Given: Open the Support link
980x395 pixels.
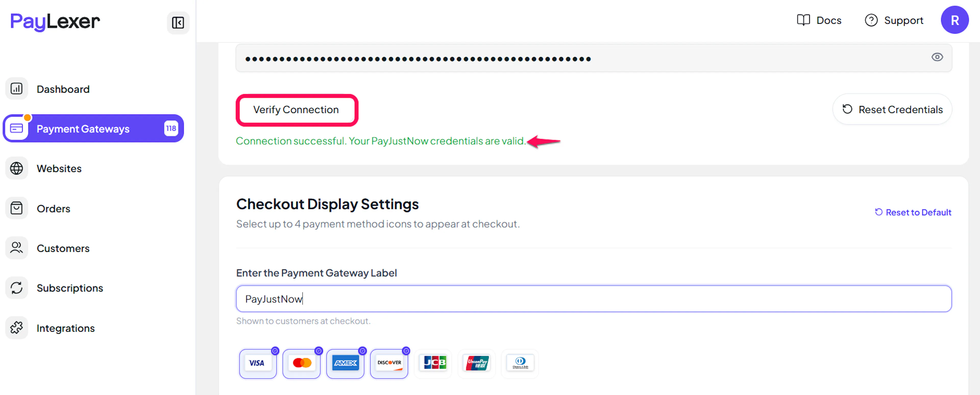Looking at the screenshot, I should (x=894, y=20).
